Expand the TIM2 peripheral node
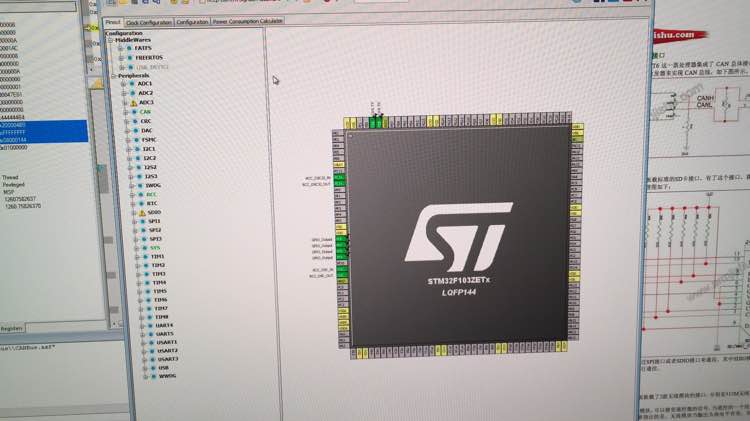Screen dimensions: 750x421 click(x=138, y=266)
